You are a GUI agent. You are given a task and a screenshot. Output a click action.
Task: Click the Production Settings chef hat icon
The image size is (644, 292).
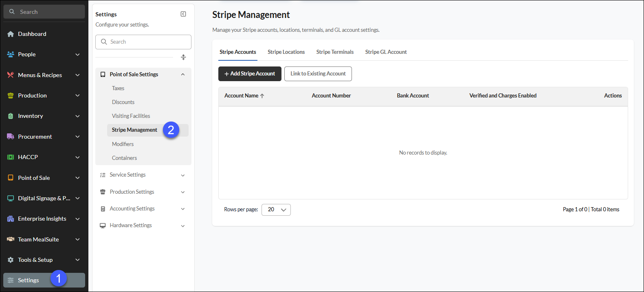(x=103, y=192)
